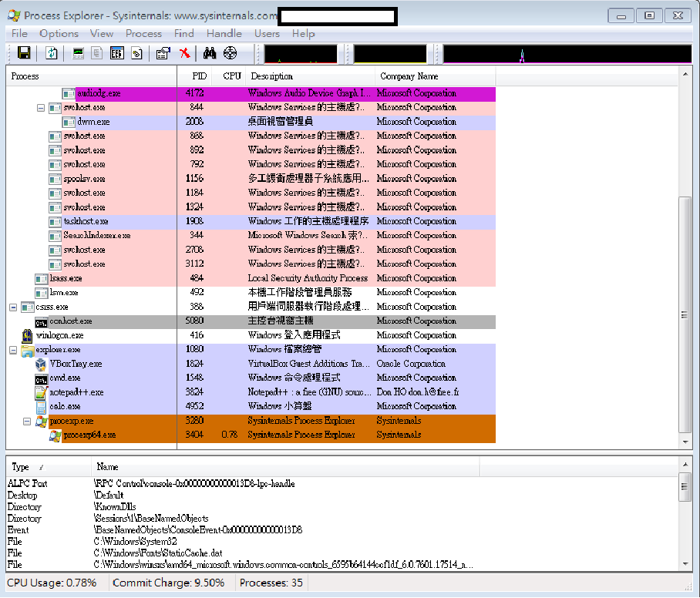The image size is (700, 598).
Task: Select the \KnownDlls Directory handle row
Action: 244,507
